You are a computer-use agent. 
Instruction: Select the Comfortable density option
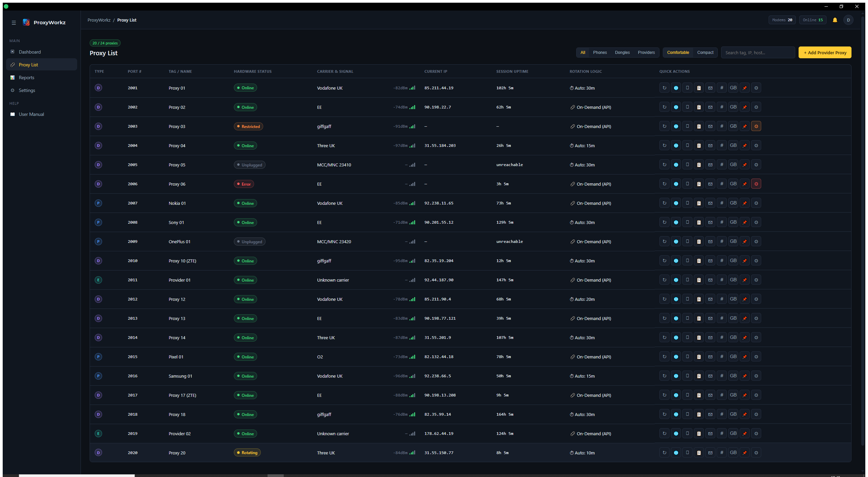point(678,53)
